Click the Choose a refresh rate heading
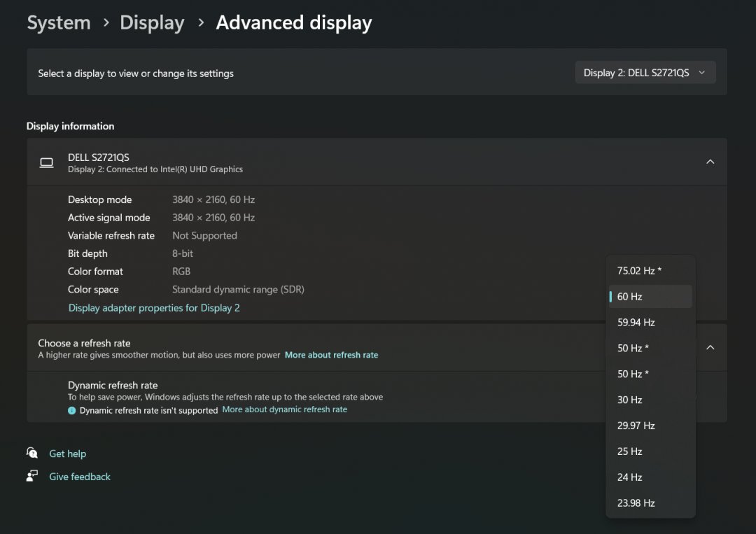The width and height of the screenshot is (756, 534). [85, 343]
